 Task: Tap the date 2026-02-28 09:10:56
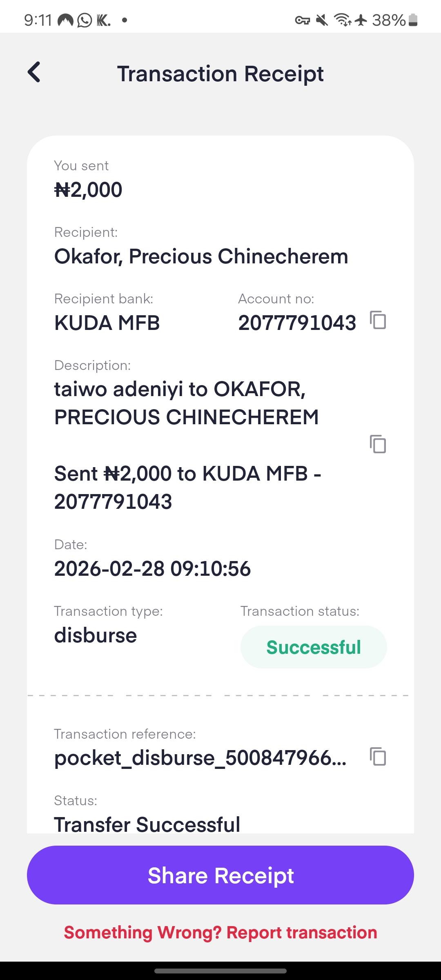pyautogui.click(x=152, y=569)
